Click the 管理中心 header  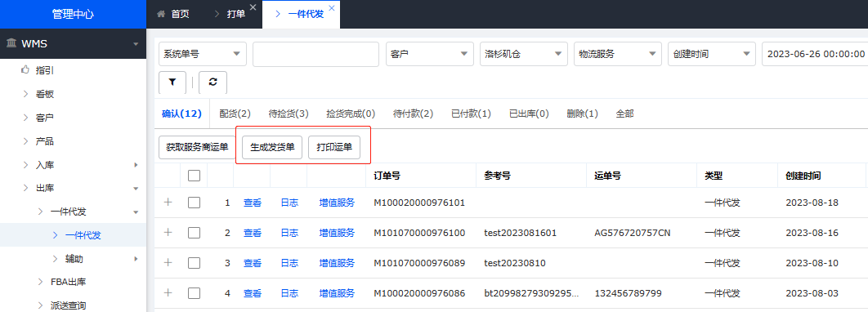pyautogui.click(x=73, y=15)
